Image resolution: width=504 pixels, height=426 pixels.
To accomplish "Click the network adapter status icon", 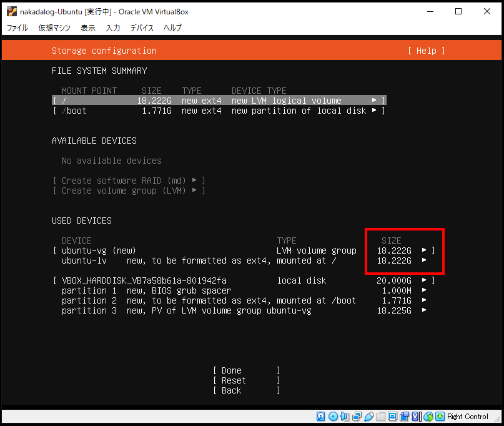I will pyautogui.click(x=357, y=417).
